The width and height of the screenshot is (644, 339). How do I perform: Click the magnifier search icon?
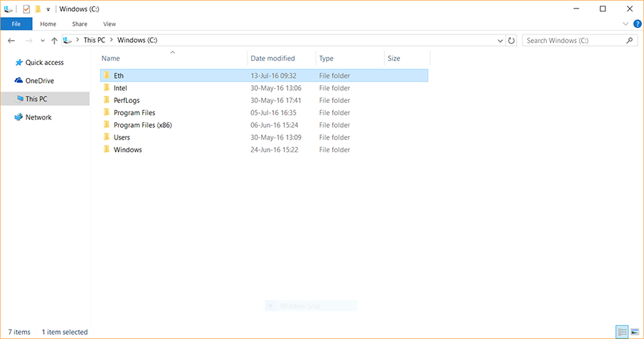629,40
